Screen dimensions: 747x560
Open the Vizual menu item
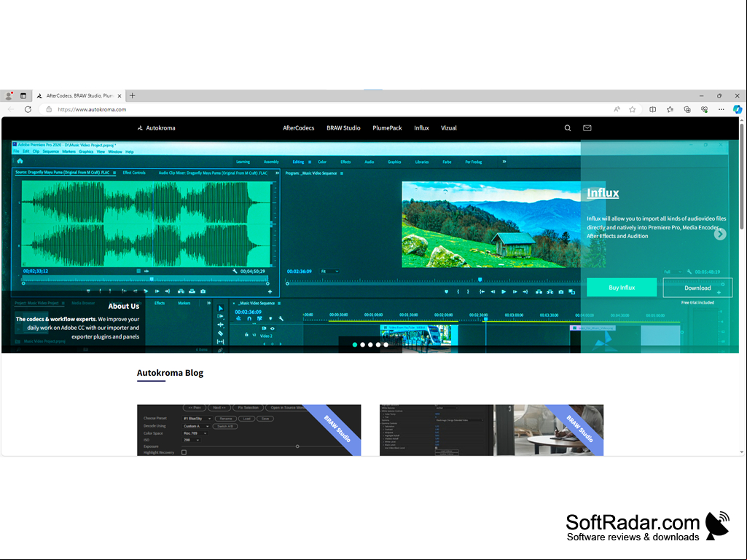(x=449, y=128)
